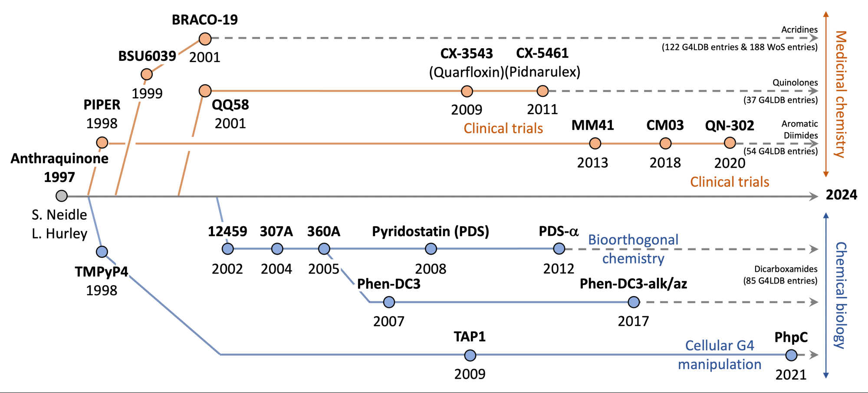Select the PhpC 2021 marker circle
868x393 pixels.
click(x=791, y=356)
